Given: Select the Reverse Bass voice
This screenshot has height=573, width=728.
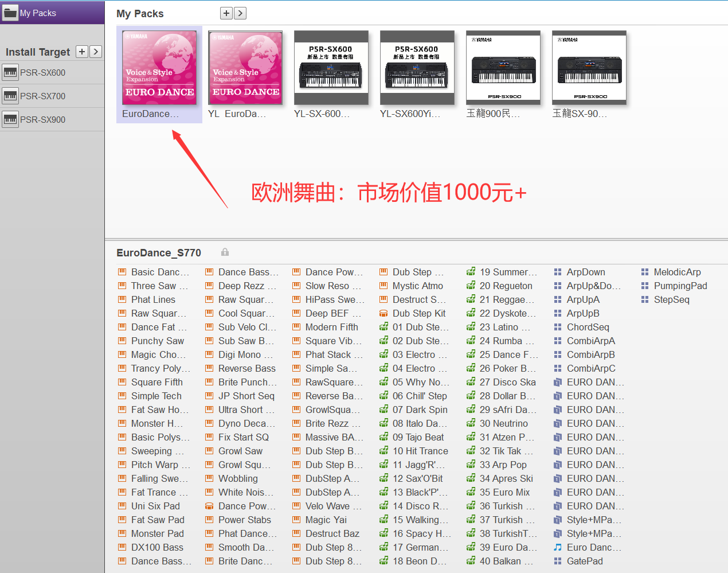Looking at the screenshot, I should (247, 368).
